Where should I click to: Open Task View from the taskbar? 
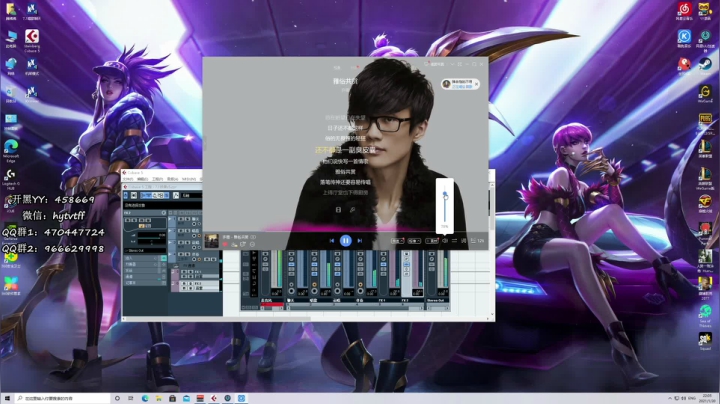(131, 398)
